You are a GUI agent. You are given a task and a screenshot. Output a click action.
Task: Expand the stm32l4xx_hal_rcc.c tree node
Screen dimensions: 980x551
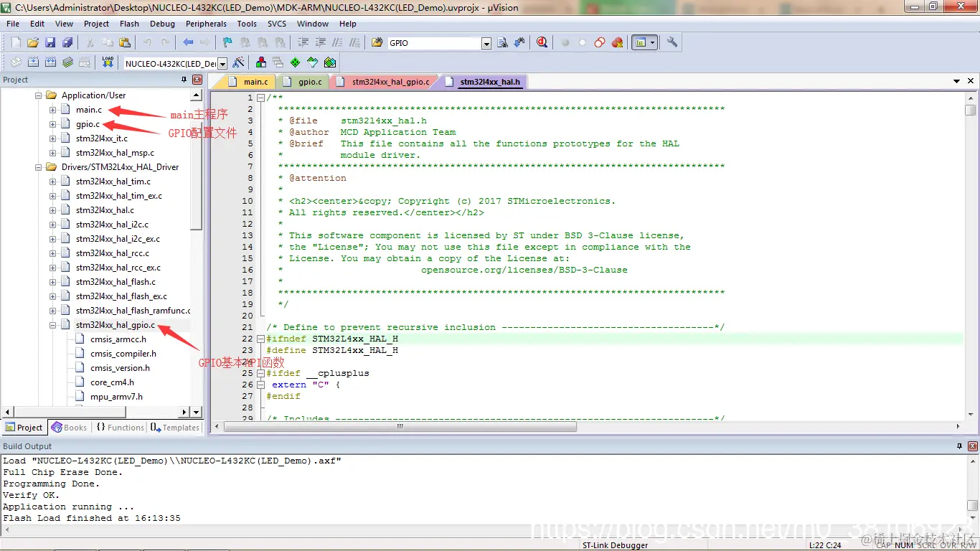(52, 253)
